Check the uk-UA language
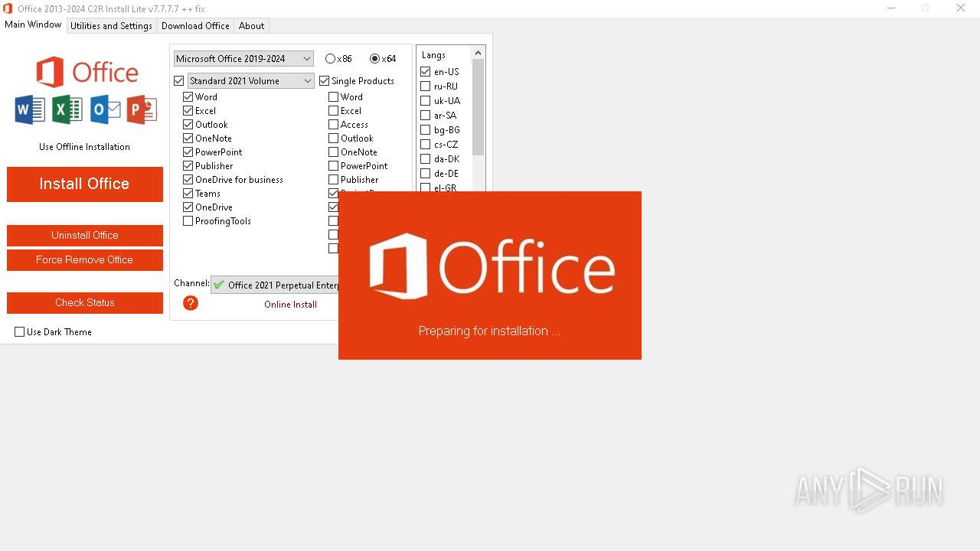The width and height of the screenshot is (980, 551). pos(426,101)
